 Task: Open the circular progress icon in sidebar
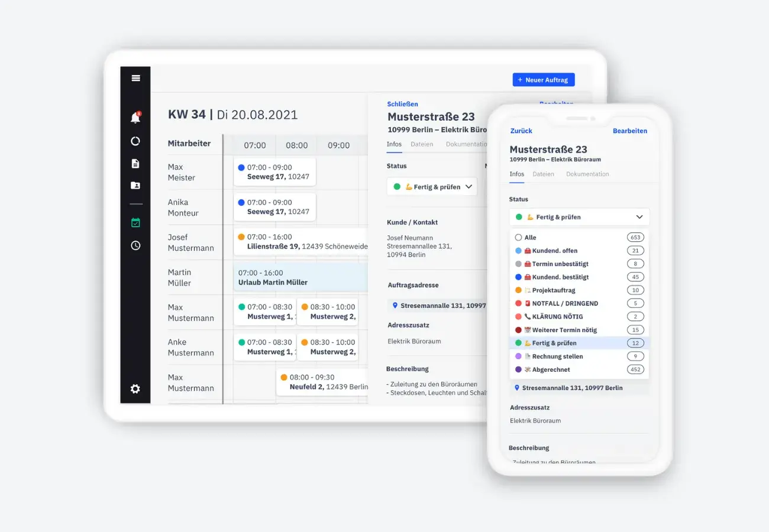click(135, 141)
